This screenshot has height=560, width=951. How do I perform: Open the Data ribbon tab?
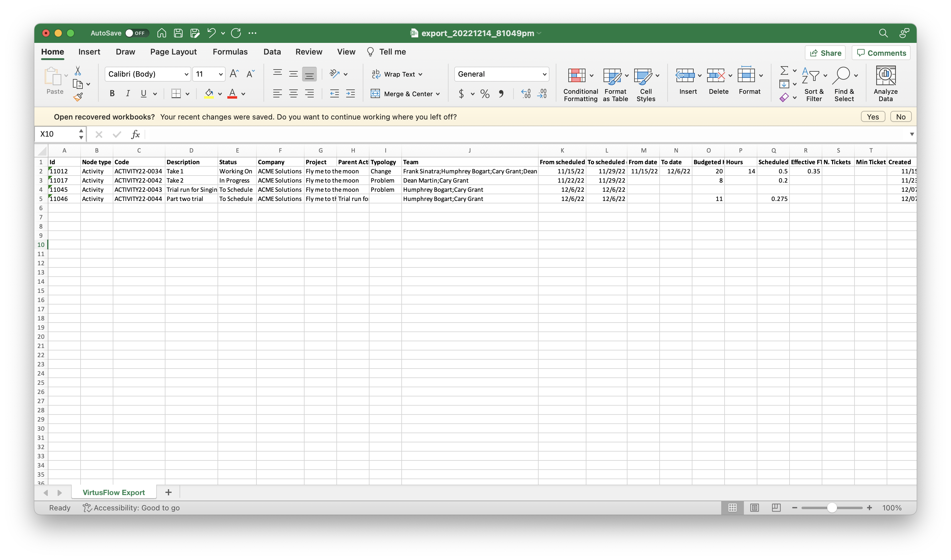[x=272, y=52]
